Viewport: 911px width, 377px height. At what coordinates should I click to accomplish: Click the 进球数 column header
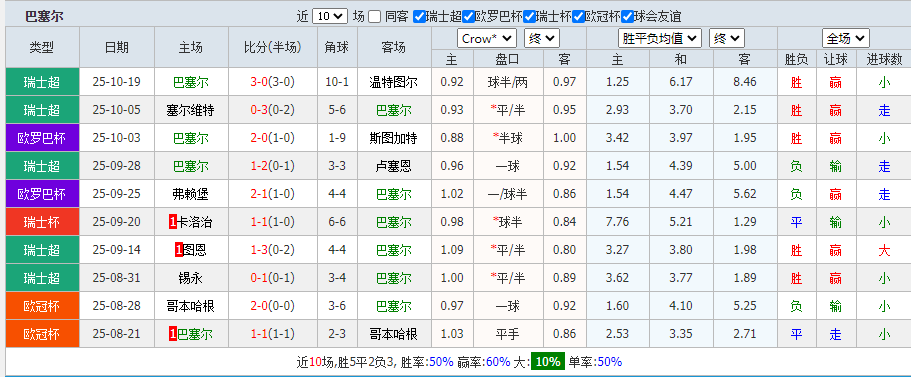point(884,59)
